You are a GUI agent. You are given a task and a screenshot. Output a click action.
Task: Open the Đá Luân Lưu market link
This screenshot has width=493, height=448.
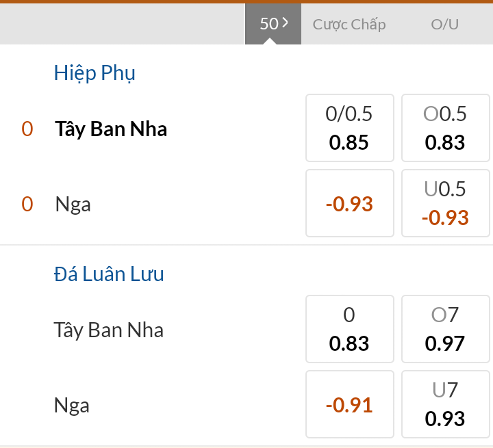(109, 274)
